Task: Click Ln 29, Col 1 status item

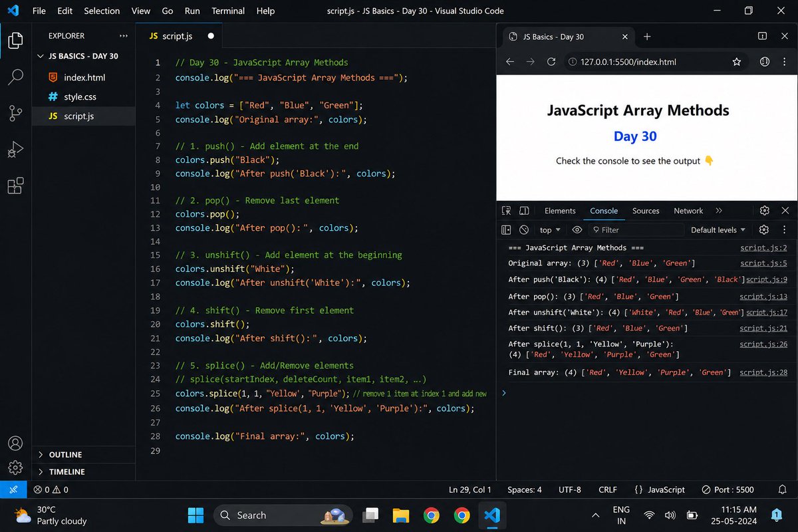Action: pyautogui.click(x=470, y=489)
